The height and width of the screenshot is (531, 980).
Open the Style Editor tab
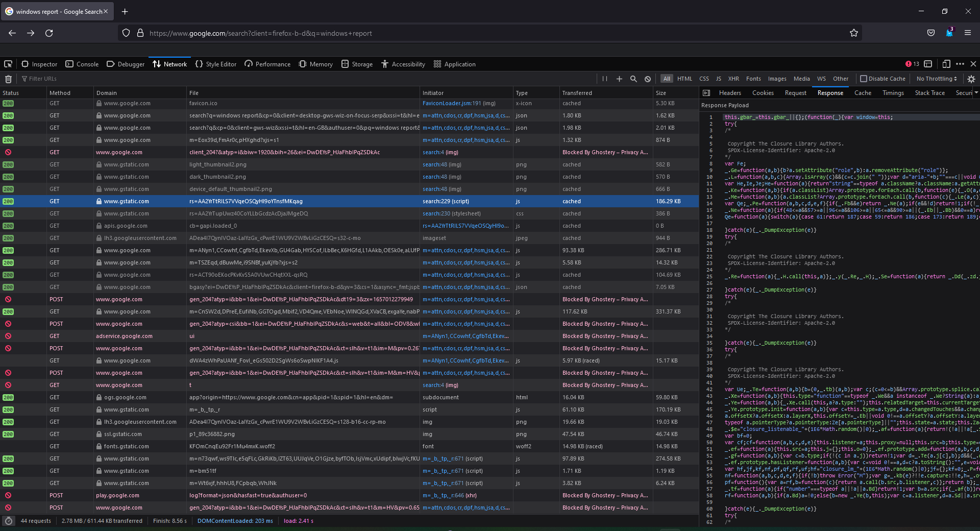tap(216, 64)
